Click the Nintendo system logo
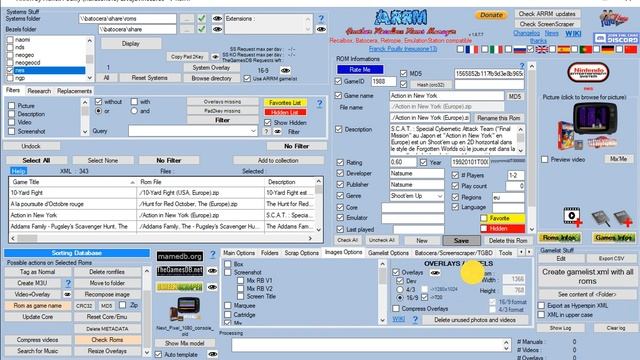Viewport: 640px width, 360px height. pyautogui.click(x=588, y=73)
